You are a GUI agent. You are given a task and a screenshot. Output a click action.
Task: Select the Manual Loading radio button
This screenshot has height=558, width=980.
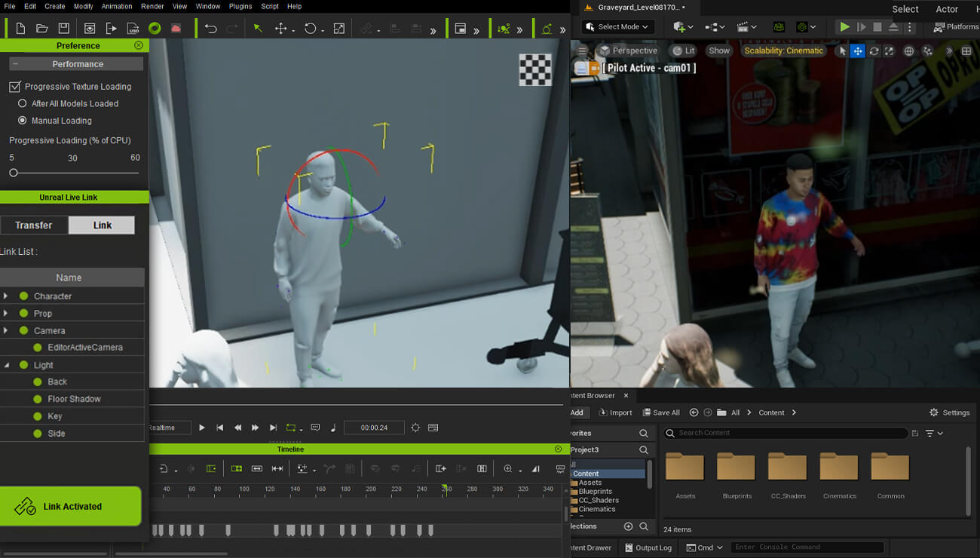(23, 121)
